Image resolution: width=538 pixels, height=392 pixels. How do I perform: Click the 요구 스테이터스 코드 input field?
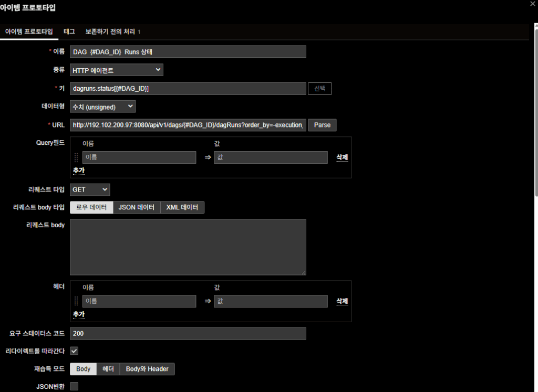(188, 334)
